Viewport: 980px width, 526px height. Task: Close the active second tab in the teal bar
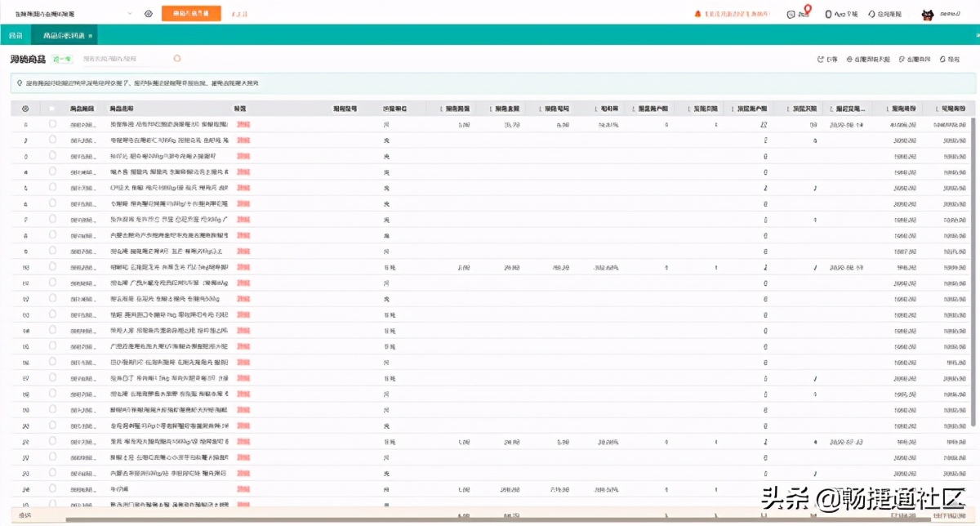[x=90, y=35]
